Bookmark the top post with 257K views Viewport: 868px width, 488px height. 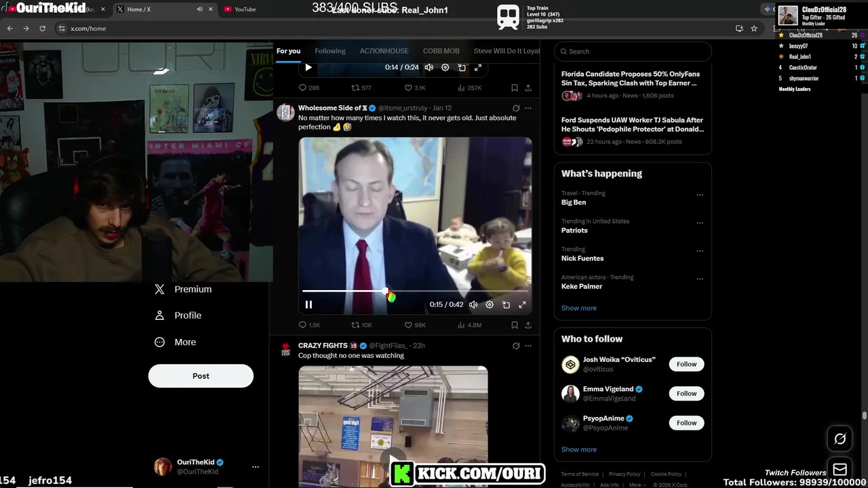coord(515,87)
